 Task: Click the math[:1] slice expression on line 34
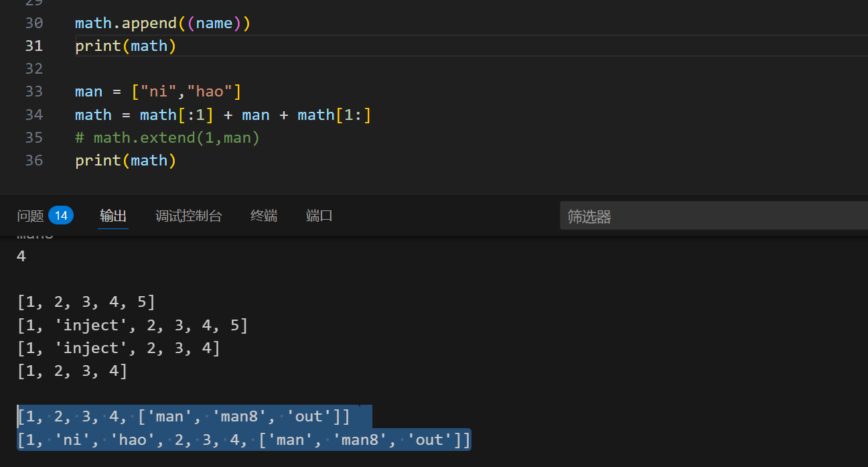pyautogui.click(x=177, y=115)
